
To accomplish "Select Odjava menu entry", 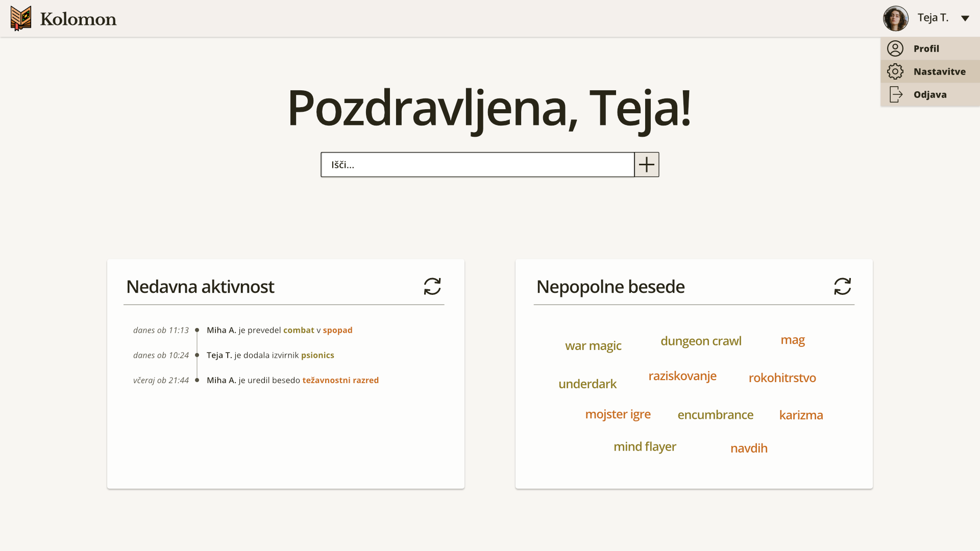I will pyautogui.click(x=930, y=94).
